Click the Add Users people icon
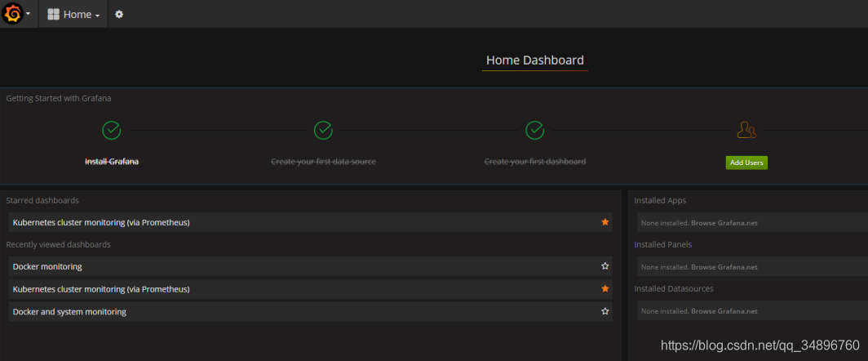 pos(746,131)
